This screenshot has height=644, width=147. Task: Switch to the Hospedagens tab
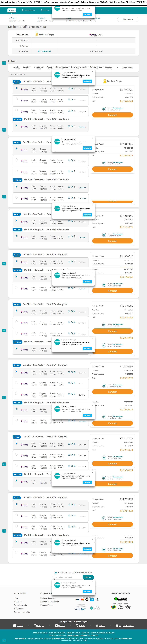click(x=28, y=10)
